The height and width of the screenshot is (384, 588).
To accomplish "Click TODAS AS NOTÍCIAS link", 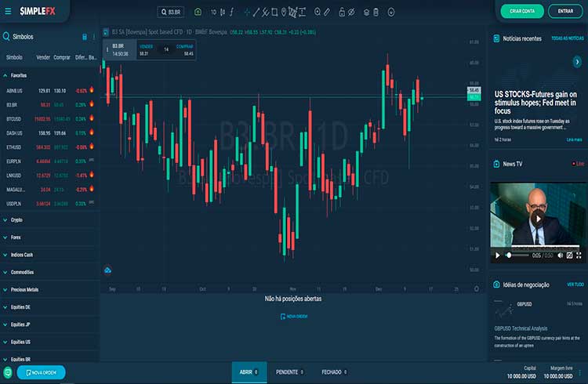I will [x=568, y=38].
